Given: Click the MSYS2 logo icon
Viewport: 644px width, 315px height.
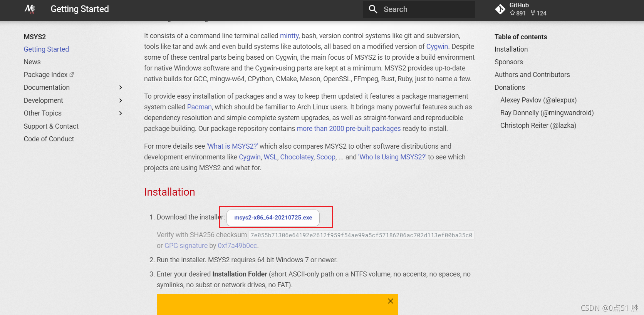Looking at the screenshot, I should (x=30, y=9).
